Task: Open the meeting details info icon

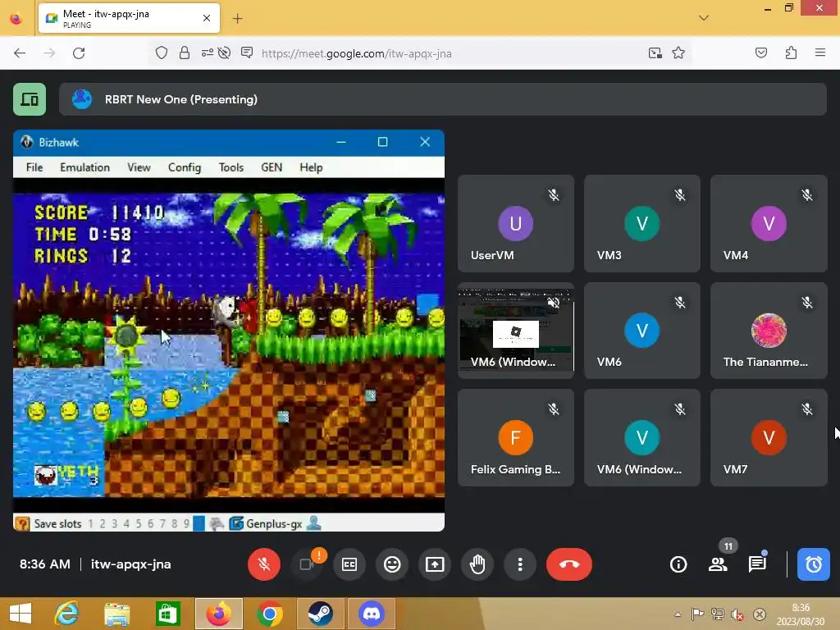Action: pyautogui.click(x=678, y=564)
